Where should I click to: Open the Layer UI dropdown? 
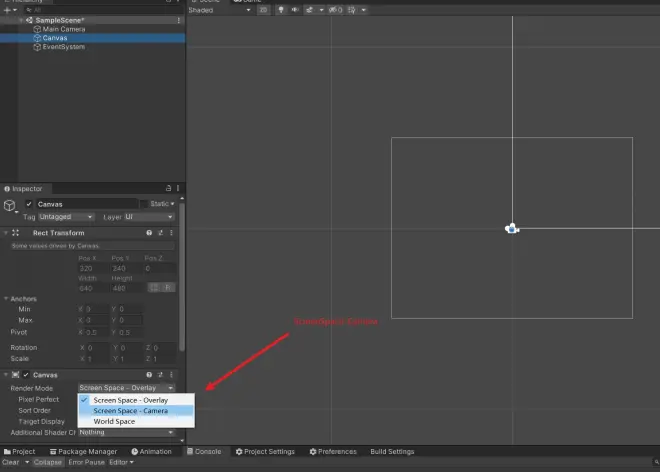(x=149, y=217)
